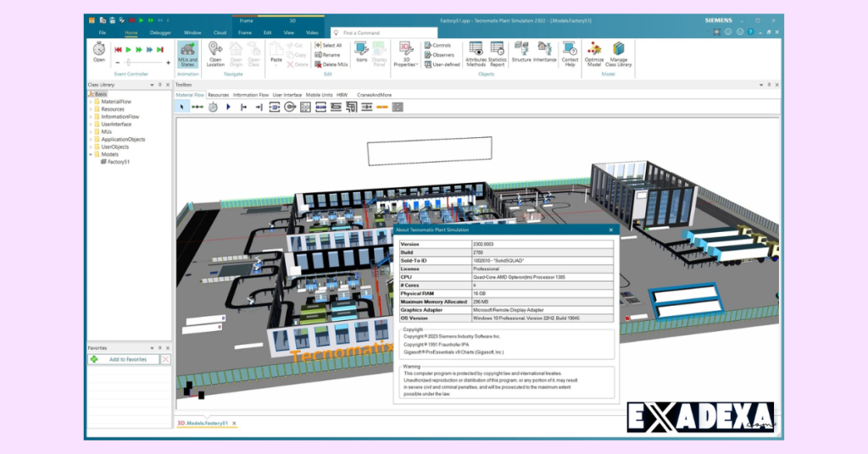
Task: Click step simulation button with red bar
Action: (x=160, y=50)
